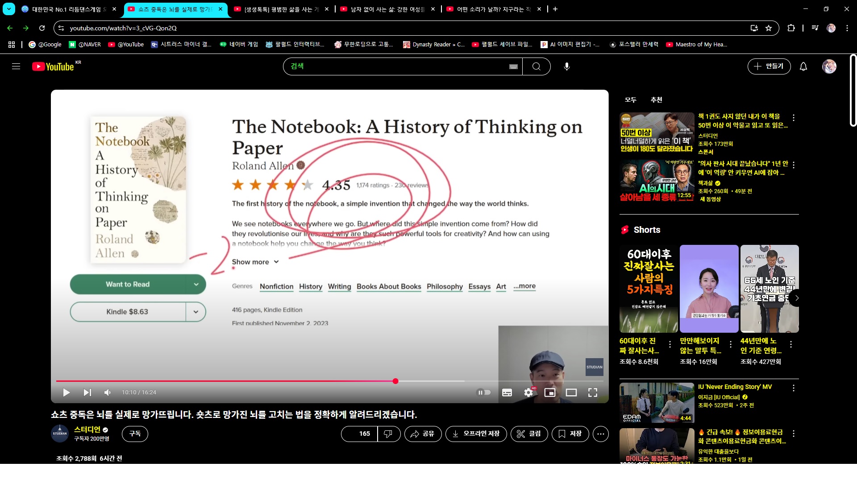Play the paused video
The image size is (857, 504).
(66, 392)
